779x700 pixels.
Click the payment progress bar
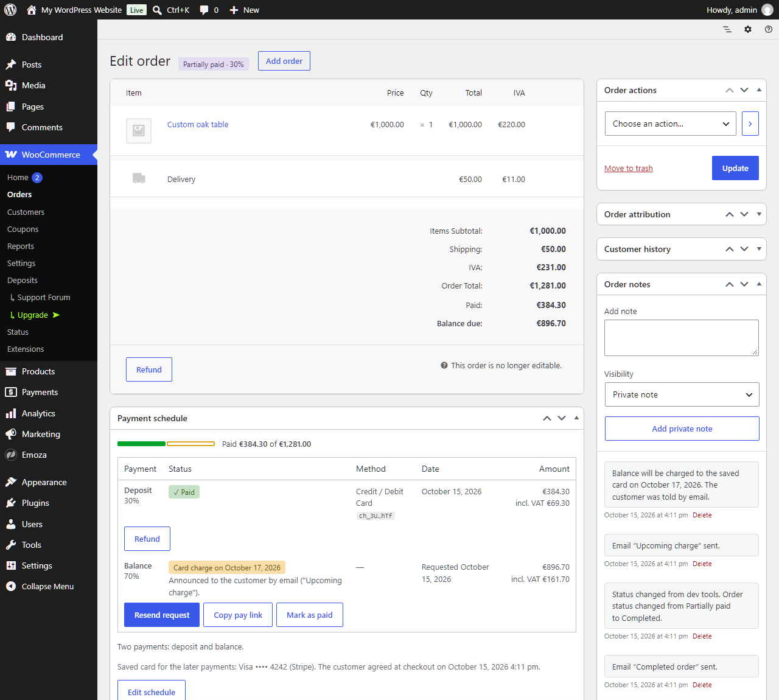[166, 444]
